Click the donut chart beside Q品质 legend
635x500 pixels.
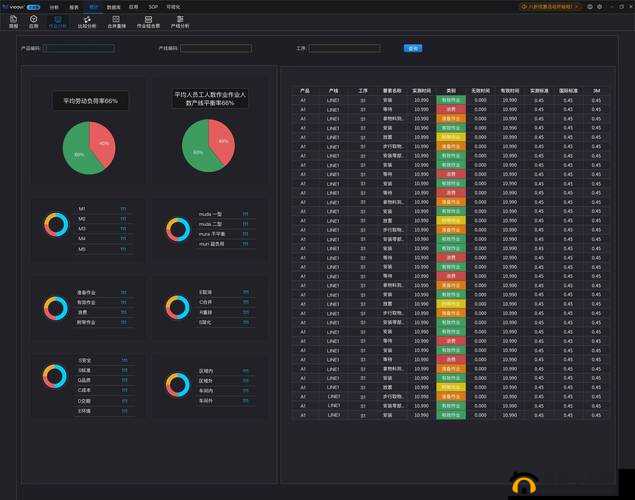point(55,376)
